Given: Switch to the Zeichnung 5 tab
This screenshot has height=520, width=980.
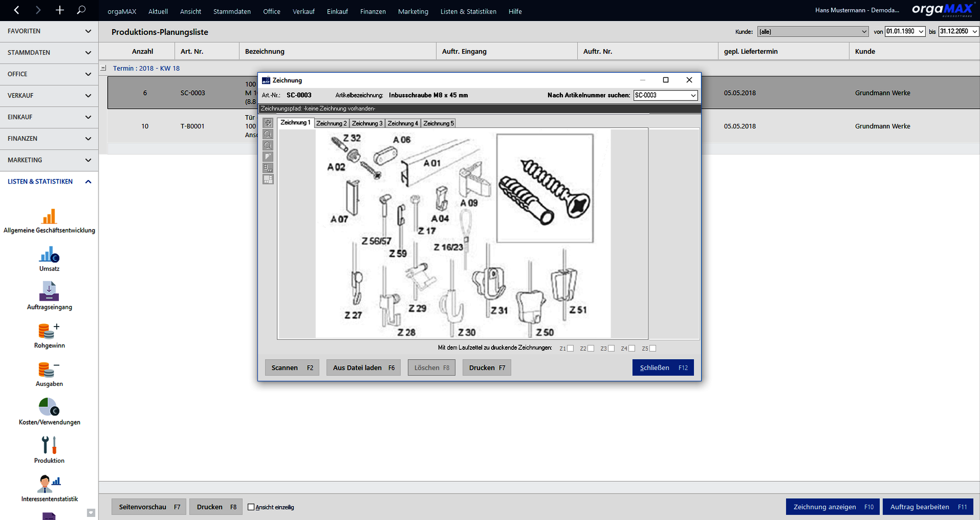Looking at the screenshot, I should point(438,123).
